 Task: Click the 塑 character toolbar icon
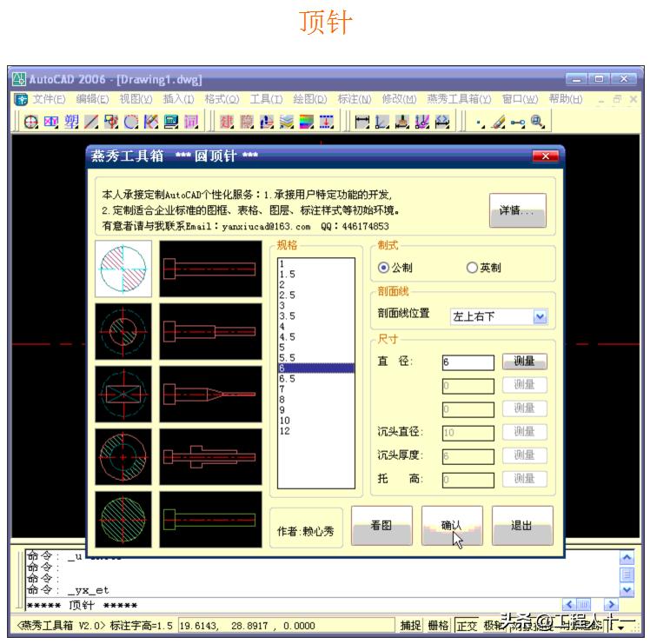71,122
